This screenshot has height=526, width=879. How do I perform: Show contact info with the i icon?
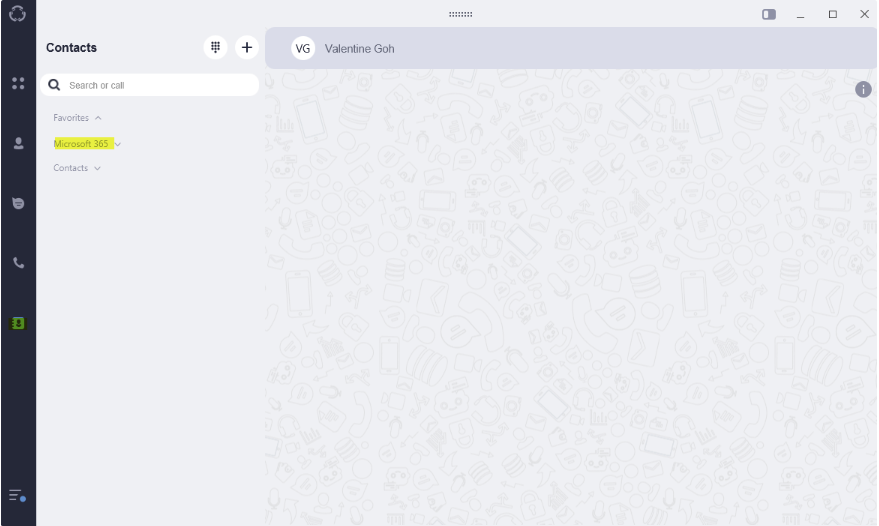pos(863,89)
